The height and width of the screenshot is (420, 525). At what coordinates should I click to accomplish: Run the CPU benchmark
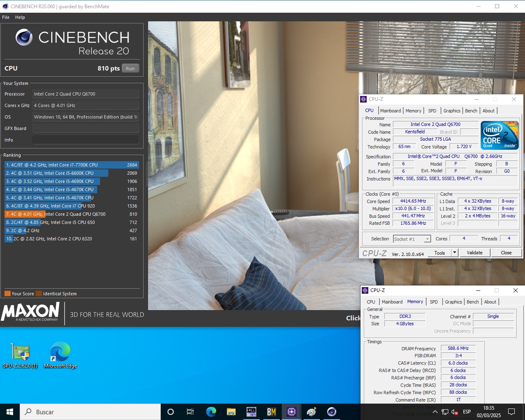(130, 68)
